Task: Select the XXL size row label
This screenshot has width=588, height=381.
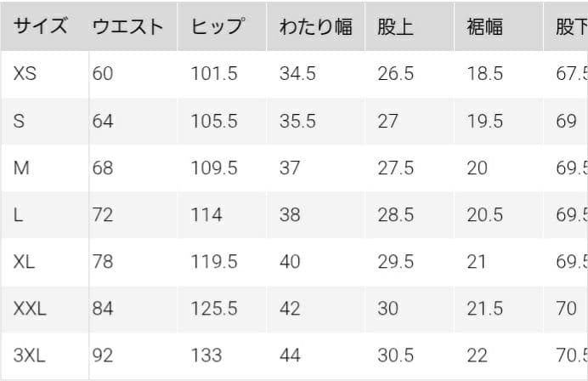Action: point(31,308)
